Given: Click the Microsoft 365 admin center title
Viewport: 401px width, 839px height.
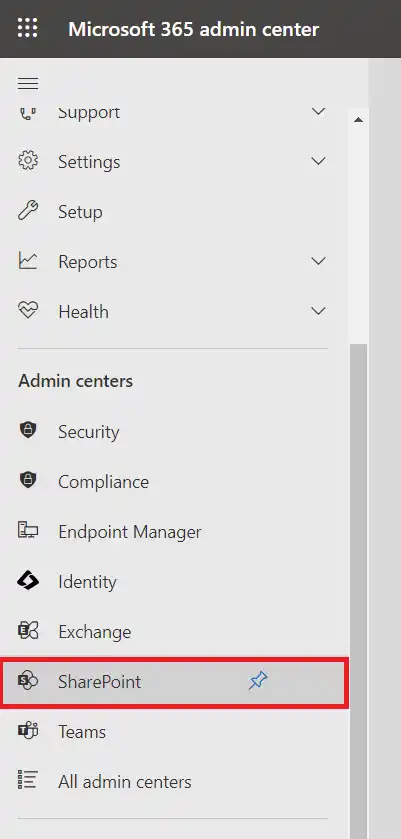Looking at the screenshot, I should 194,28.
